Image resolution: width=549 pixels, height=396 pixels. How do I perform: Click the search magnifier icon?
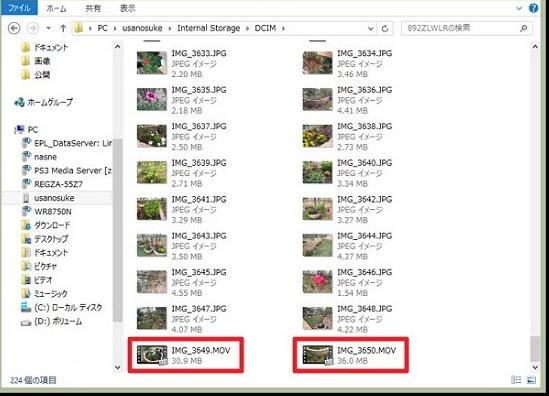click(x=523, y=28)
